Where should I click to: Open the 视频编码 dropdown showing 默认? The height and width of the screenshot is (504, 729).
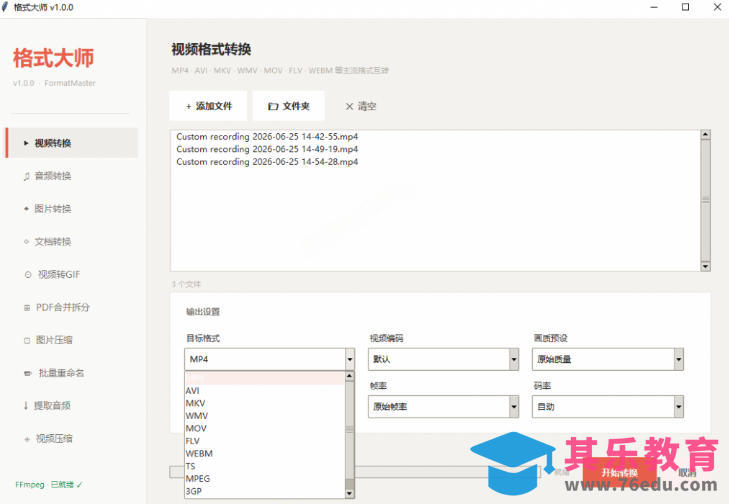pos(444,359)
